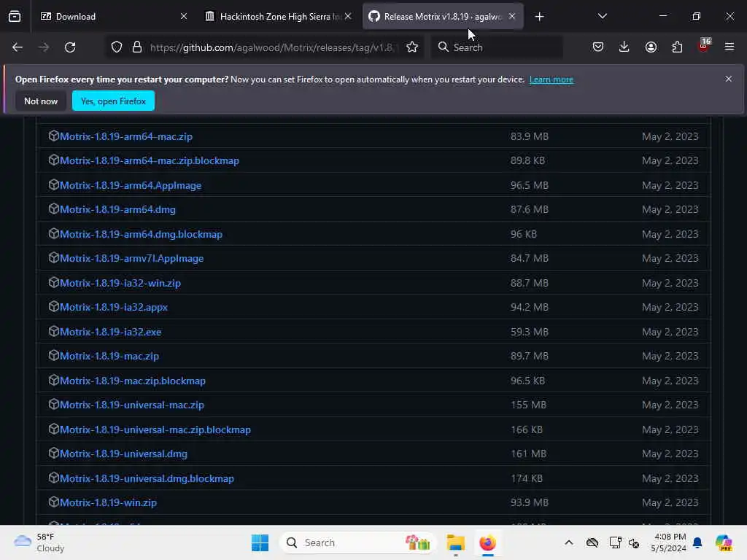Image resolution: width=747 pixels, height=560 pixels.
Task: Download Motrix-1.8.19-arm64.dmg.blockmap
Action: [141, 234]
